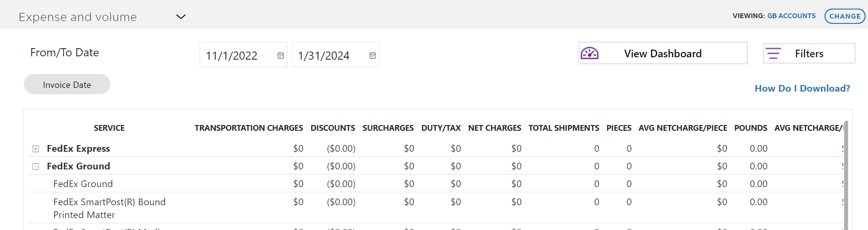The image size is (868, 230).
Task: Click the View Dashboard button
Action: click(x=663, y=53)
